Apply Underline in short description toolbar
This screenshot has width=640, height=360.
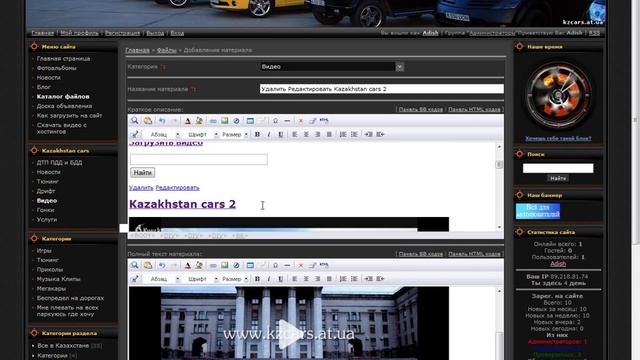click(280, 134)
